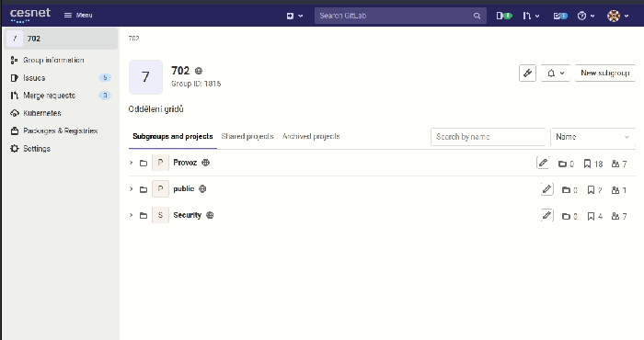644x340 pixels.
Task: Edit the Provoz subgroup with pencil icon
Action: point(543,163)
